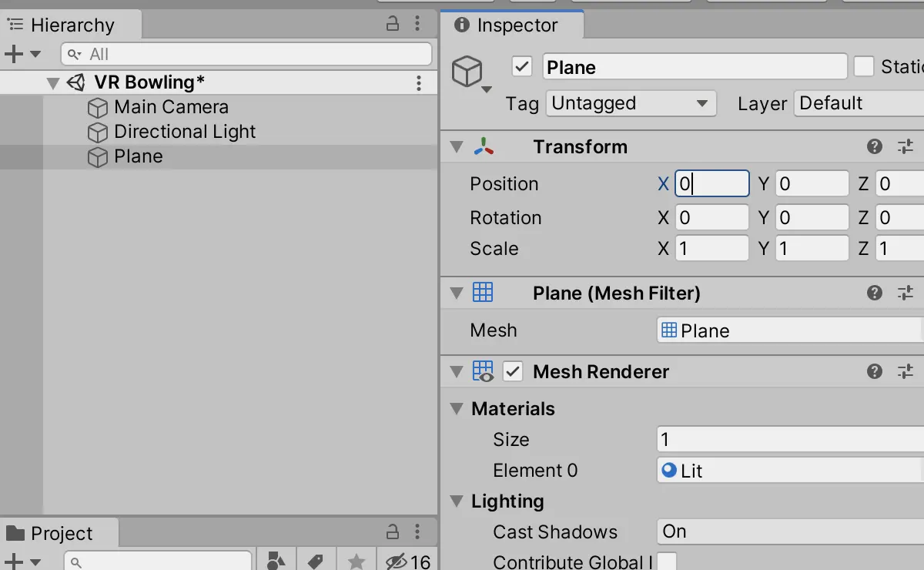Open the Tag dropdown showing Untagged

[631, 103]
